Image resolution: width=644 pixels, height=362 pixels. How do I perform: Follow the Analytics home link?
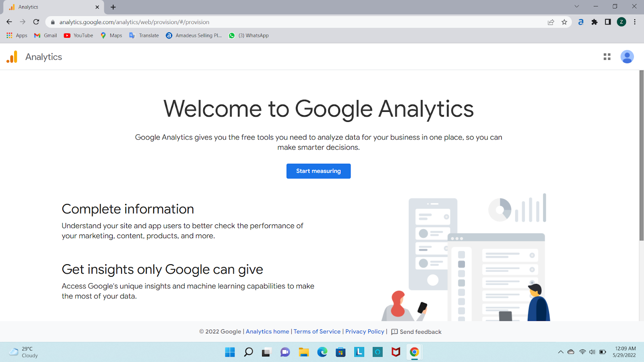268,331
